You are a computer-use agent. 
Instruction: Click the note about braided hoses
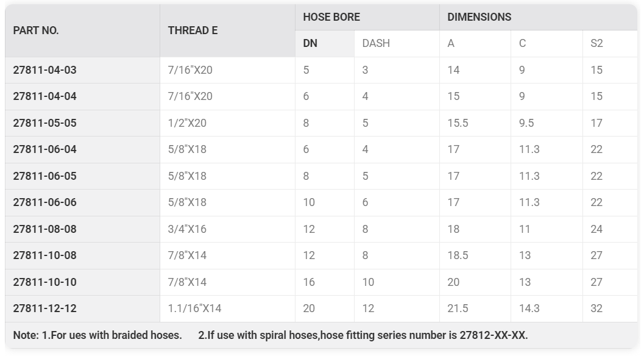click(x=97, y=335)
